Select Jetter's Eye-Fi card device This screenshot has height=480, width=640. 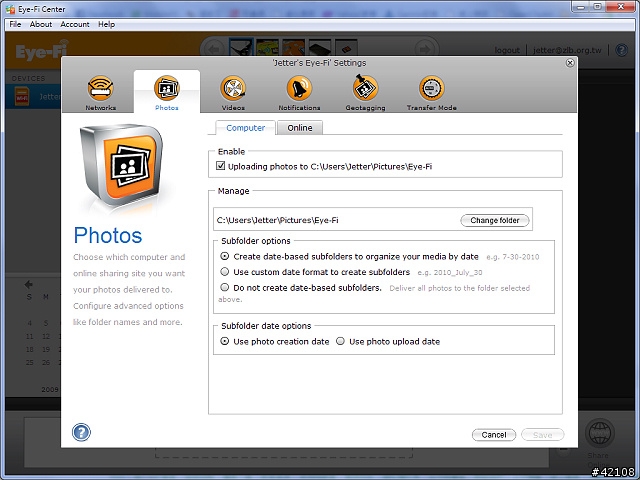coord(33,96)
